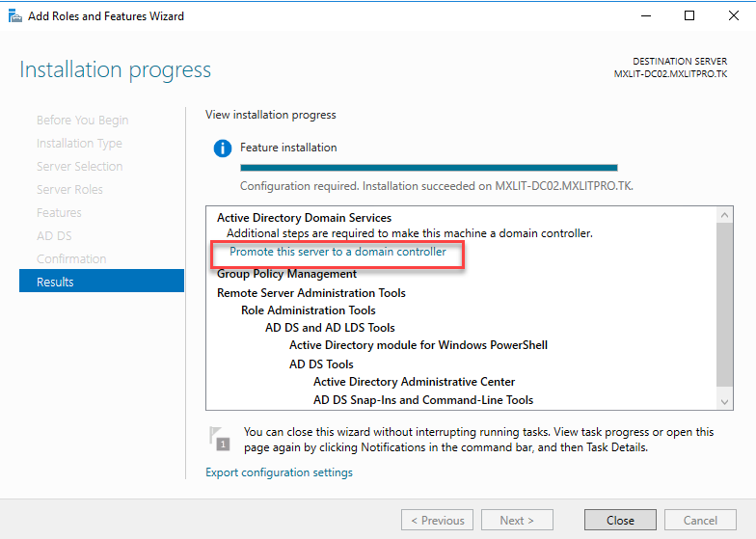Click the results list scroll down arrow
The image size is (756, 539).
point(724,401)
